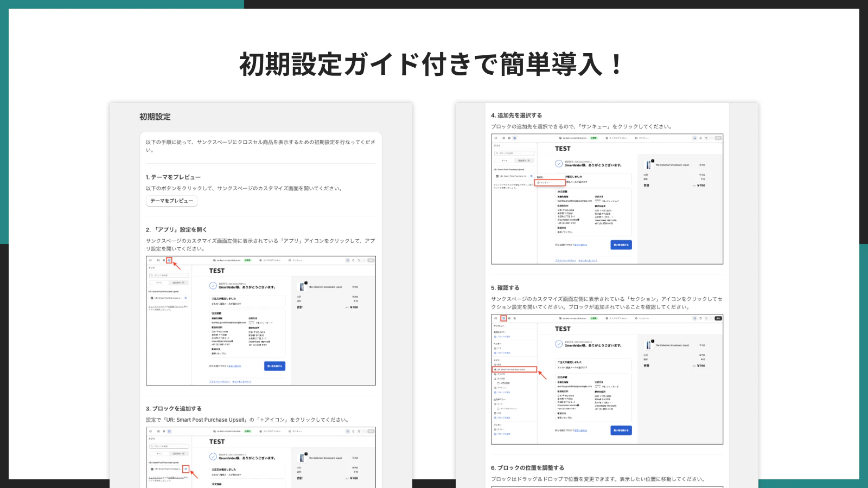868x488 pixels.
Task: Open the キャンセルについて link in step 2 screenshot
Action: 242,382
